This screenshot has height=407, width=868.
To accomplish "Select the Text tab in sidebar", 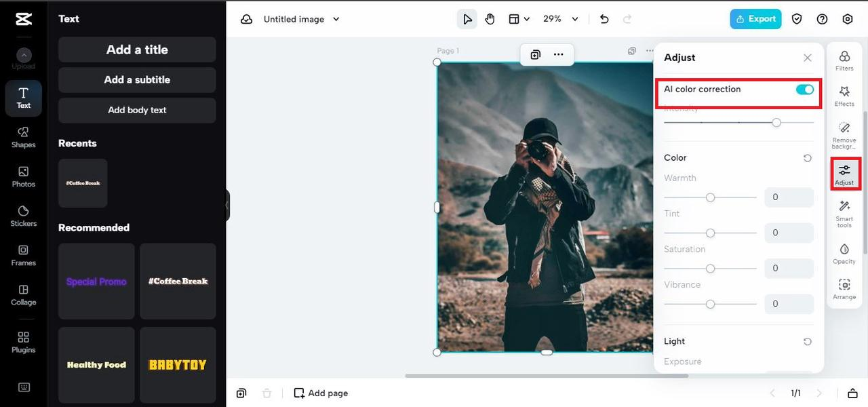I will click(x=24, y=98).
